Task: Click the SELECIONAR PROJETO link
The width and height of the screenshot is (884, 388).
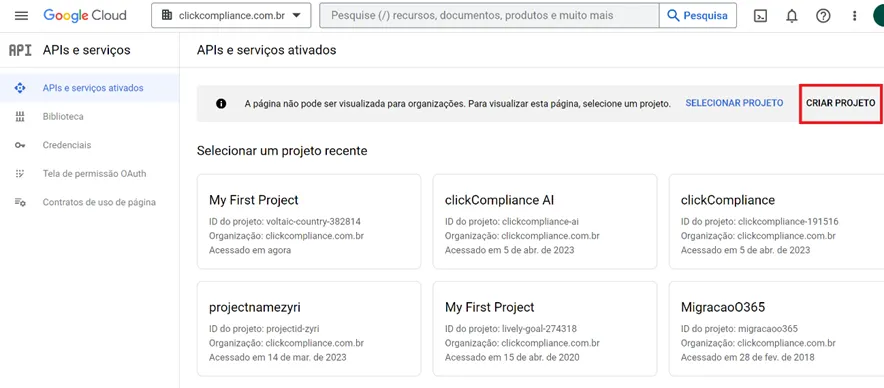Action: click(734, 103)
